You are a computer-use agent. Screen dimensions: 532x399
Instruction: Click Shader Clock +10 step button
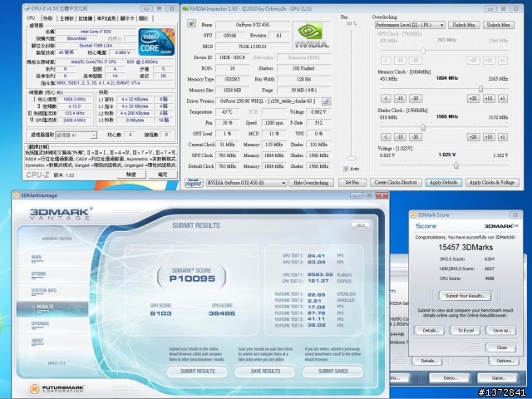488,136
